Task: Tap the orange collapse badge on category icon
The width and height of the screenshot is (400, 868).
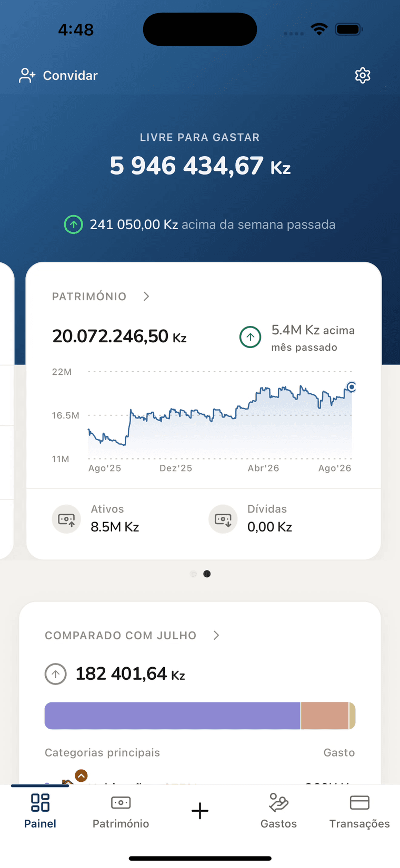Action: pos(81,775)
